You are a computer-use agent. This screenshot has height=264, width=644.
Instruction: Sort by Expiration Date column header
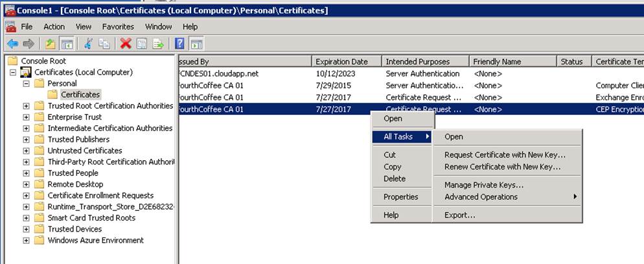341,62
